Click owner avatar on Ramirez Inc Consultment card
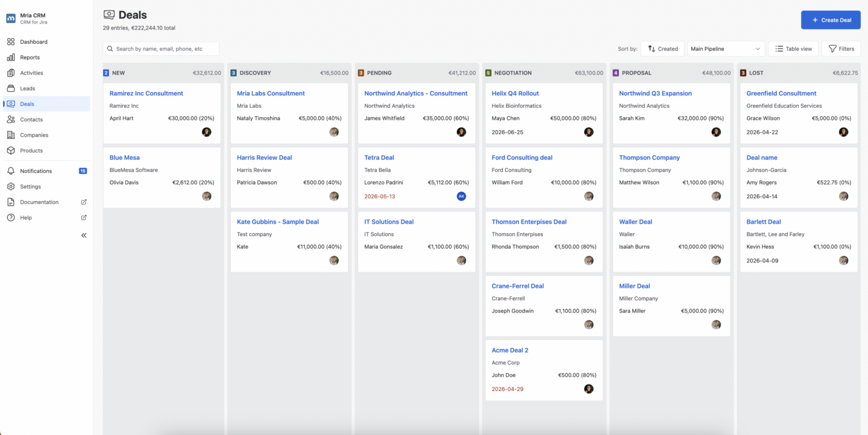 coord(207,132)
